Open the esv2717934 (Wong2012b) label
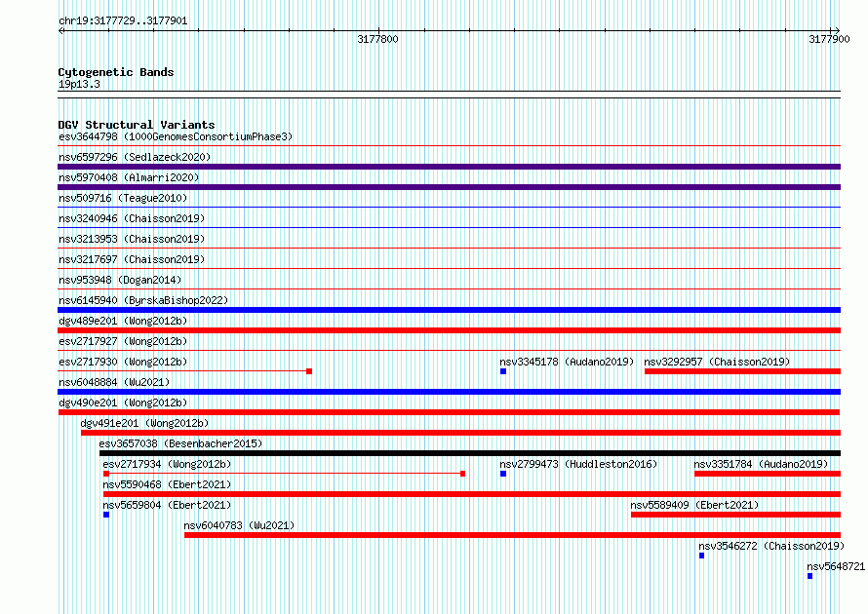 pos(167,464)
